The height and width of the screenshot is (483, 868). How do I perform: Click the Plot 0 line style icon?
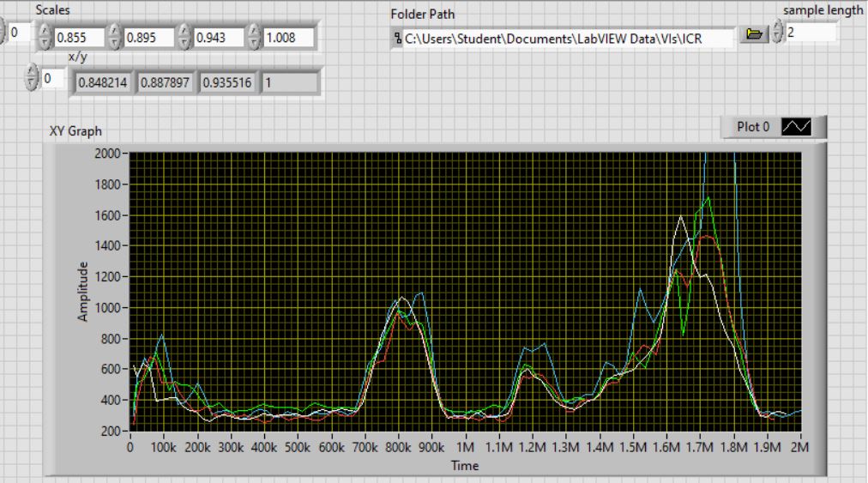pos(797,127)
